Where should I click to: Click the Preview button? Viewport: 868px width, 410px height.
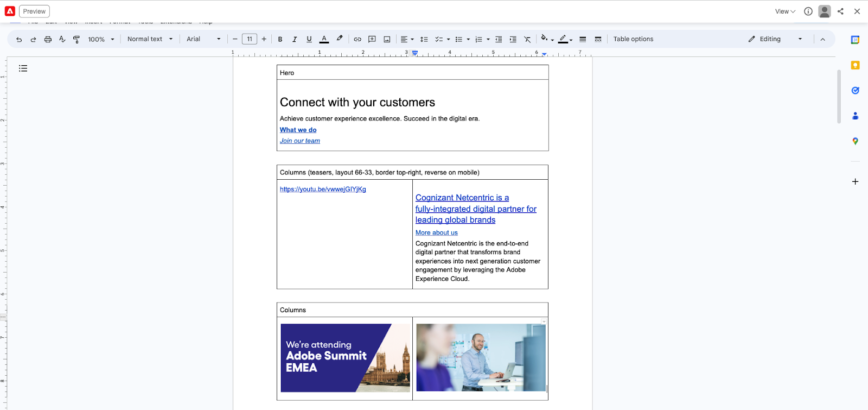tap(34, 11)
